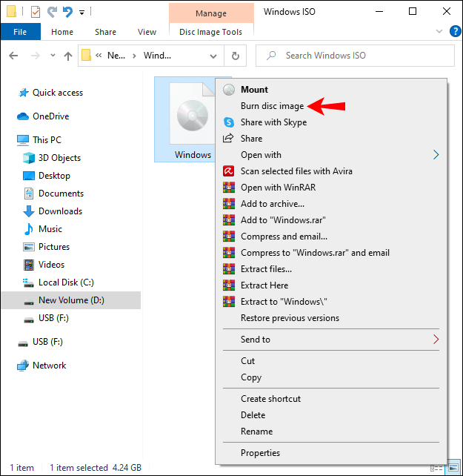Click the Manage contextual tab header
This screenshot has width=463, height=476.
pos(211,13)
